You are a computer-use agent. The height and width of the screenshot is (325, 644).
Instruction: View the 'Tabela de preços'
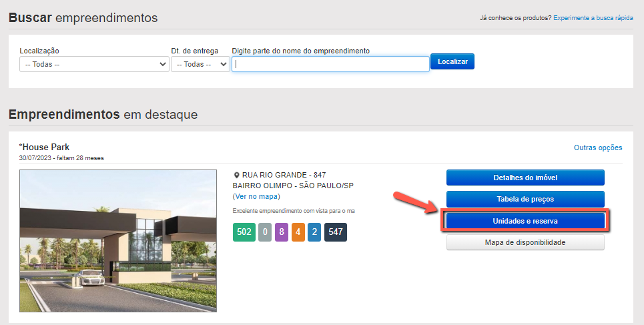525,199
